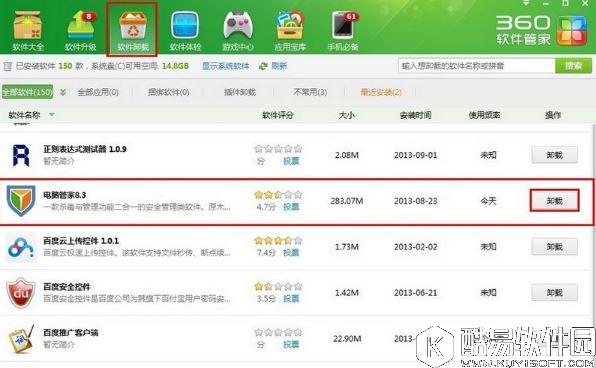The image size is (596, 368).
Task: Select the 全部软件(150) tab
Action: point(27,92)
